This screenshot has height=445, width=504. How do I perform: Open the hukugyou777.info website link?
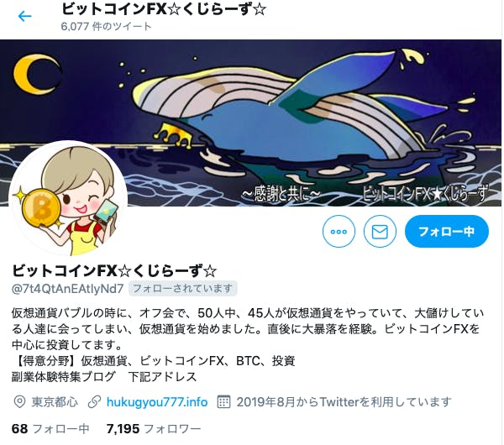(157, 402)
